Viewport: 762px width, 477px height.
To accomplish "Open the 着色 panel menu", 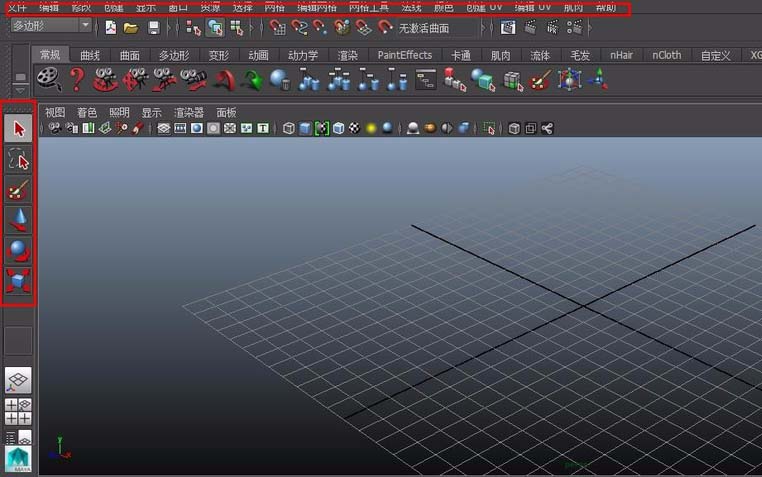I will tap(87, 112).
